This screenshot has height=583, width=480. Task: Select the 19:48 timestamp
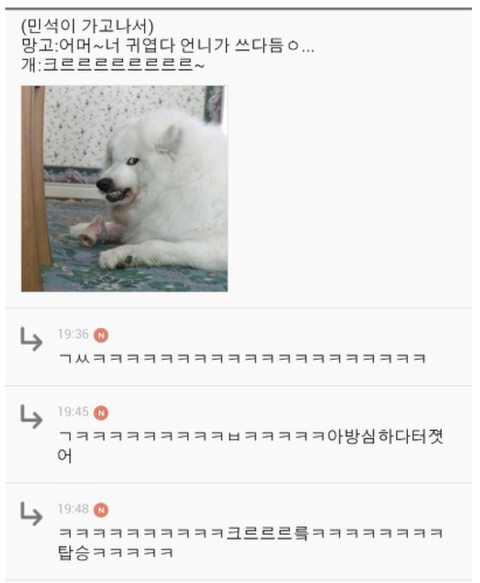click(73, 509)
